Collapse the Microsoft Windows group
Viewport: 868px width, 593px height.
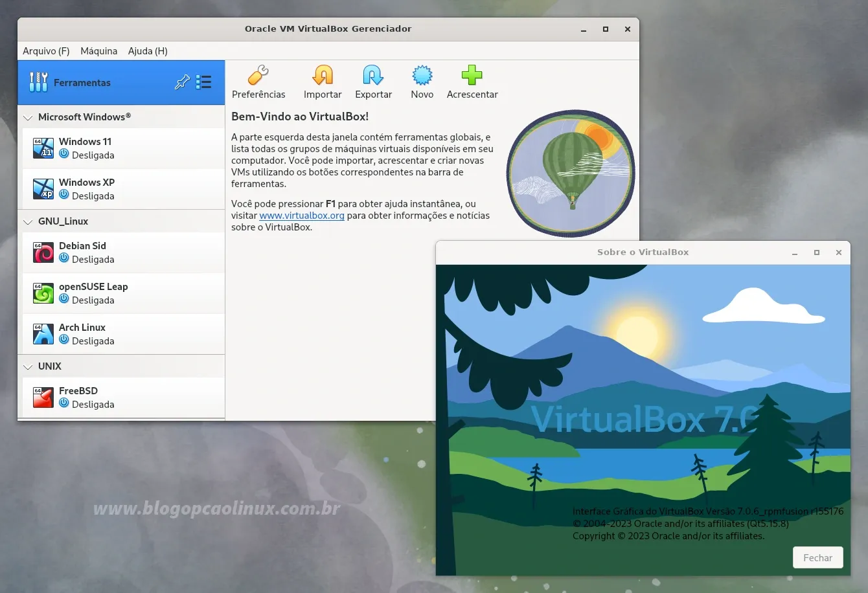pyautogui.click(x=28, y=118)
